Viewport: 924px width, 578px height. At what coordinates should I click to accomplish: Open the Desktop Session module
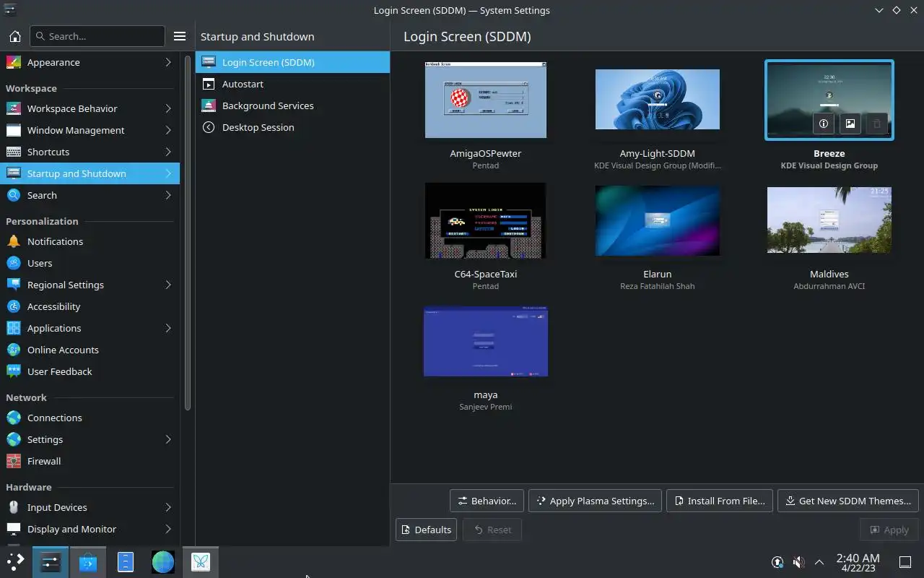pyautogui.click(x=292, y=127)
